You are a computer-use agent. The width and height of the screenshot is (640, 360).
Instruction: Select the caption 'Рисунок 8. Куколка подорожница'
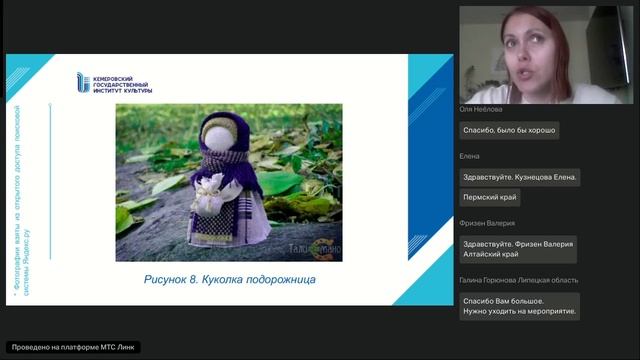pos(229,280)
